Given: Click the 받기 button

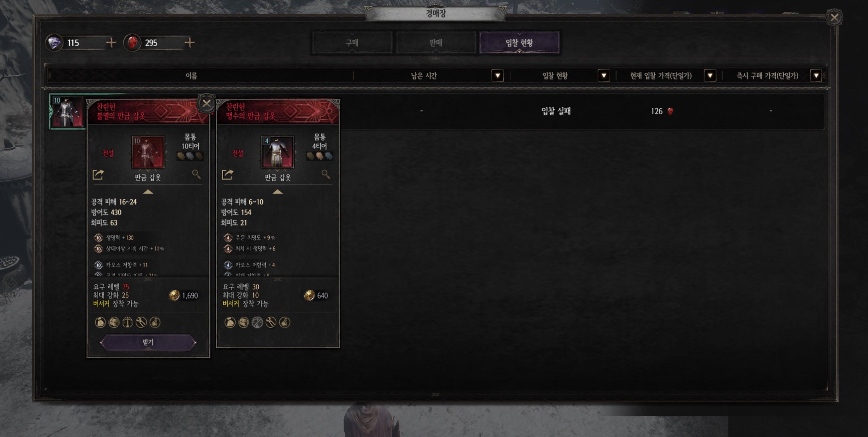Looking at the screenshot, I should (x=148, y=342).
